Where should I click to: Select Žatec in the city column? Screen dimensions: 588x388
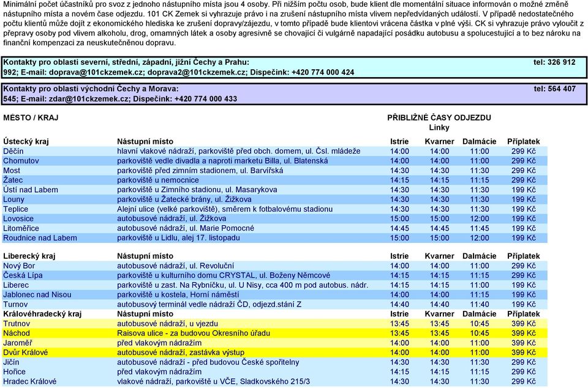point(13,180)
